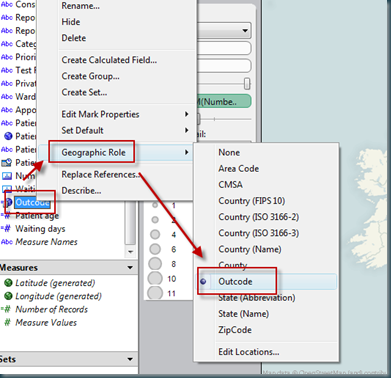The width and height of the screenshot is (391, 378).
Task: Open Edit Locations... dialog
Action: (x=249, y=352)
